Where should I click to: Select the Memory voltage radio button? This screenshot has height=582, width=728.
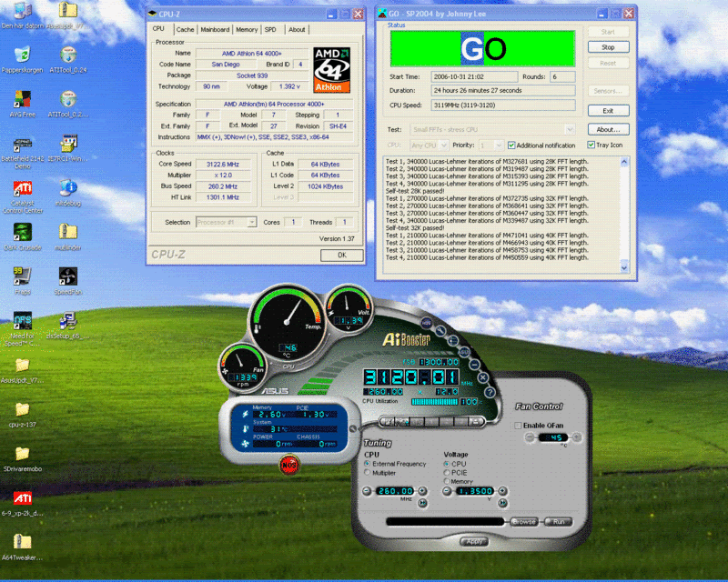coord(446,481)
